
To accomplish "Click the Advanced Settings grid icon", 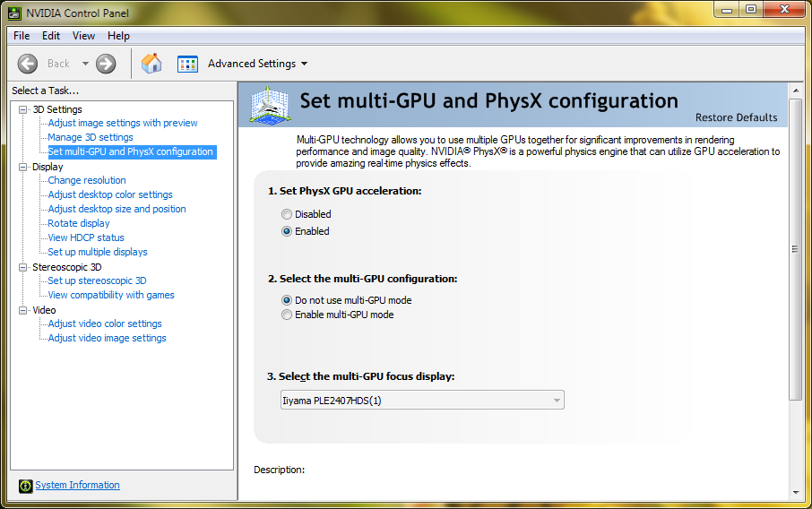I will click(187, 64).
